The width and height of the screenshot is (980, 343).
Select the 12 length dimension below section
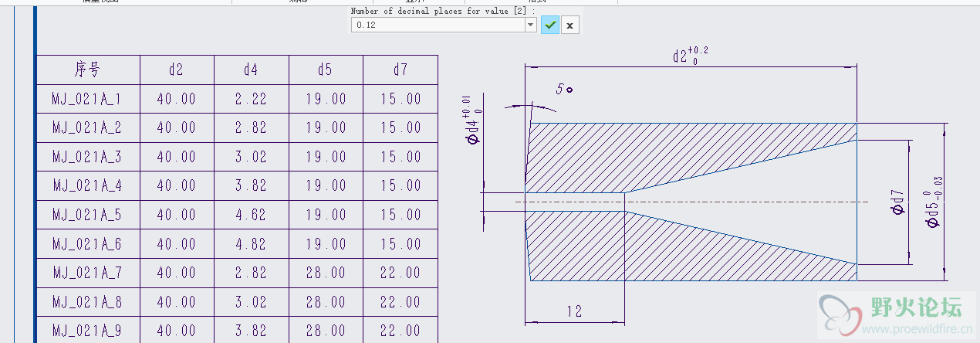coord(574,311)
